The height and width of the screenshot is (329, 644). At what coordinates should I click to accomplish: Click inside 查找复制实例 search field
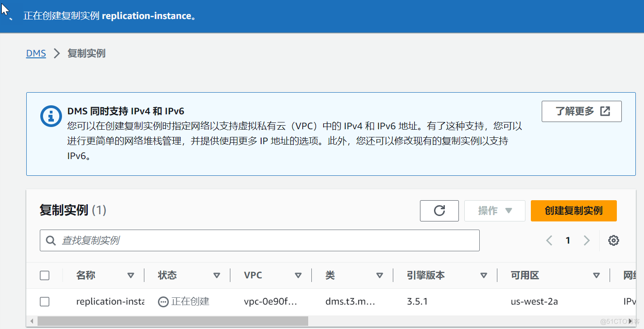click(260, 240)
